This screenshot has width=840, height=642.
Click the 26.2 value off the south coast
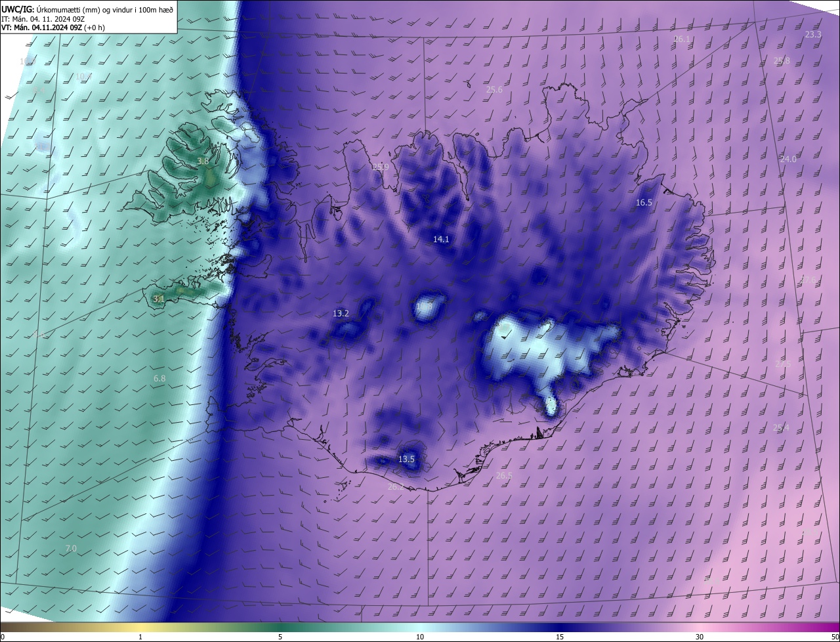click(x=396, y=487)
